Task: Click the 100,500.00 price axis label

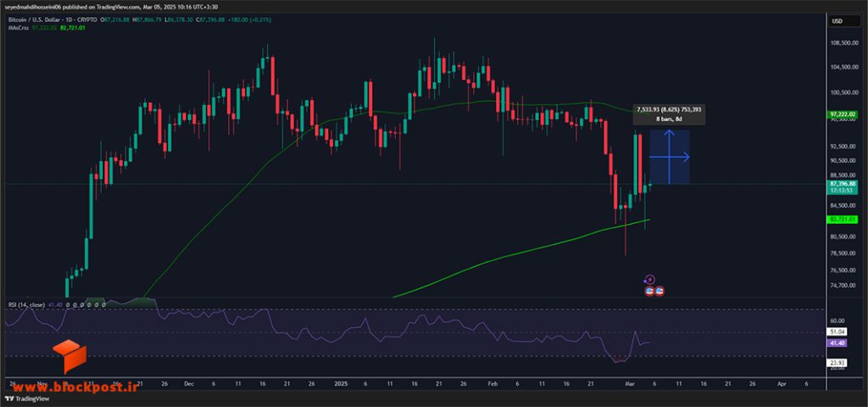Action: pyautogui.click(x=843, y=92)
